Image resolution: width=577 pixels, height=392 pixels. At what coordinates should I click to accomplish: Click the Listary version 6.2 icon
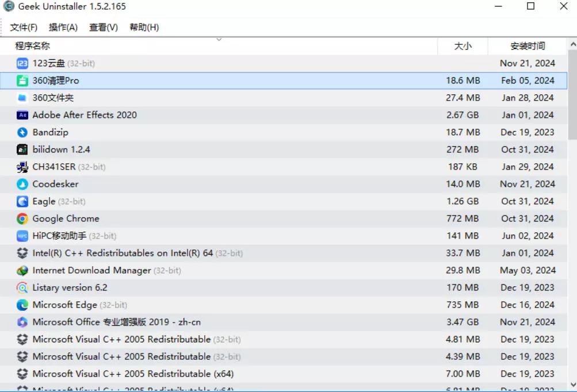[x=22, y=287]
